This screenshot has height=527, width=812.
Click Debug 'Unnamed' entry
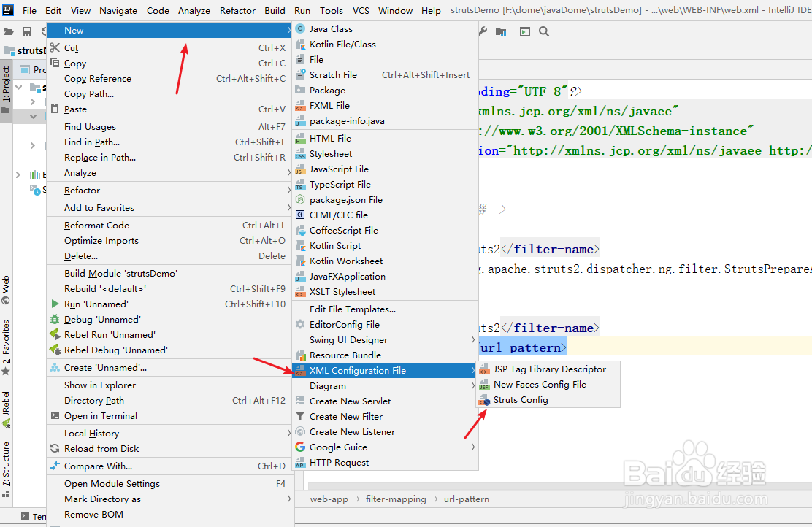(170, 320)
